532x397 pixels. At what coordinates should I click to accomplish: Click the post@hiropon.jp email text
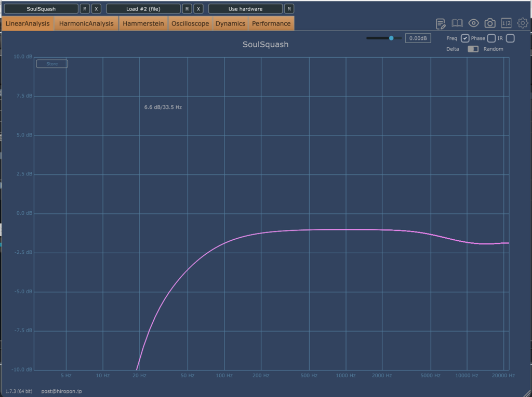point(61,391)
